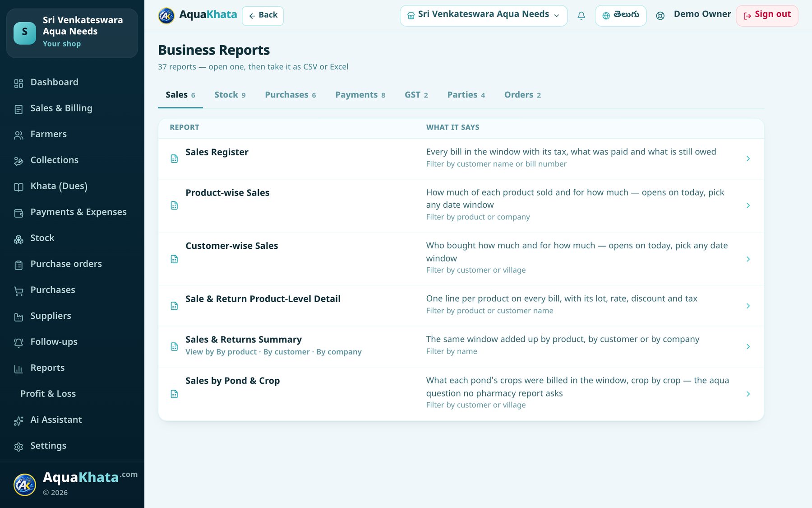Expand the Customer-wise Sales row chevron
The height and width of the screenshot is (508, 812).
pos(748,259)
